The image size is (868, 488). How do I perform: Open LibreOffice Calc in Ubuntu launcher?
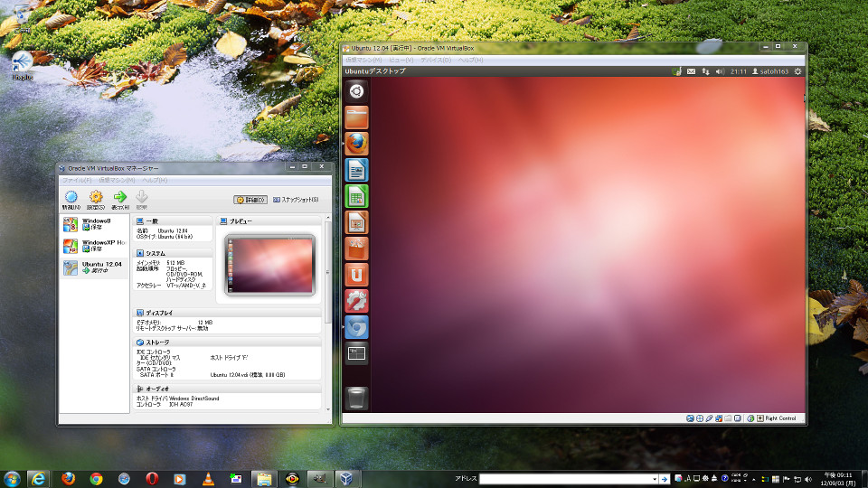(356, 196)
